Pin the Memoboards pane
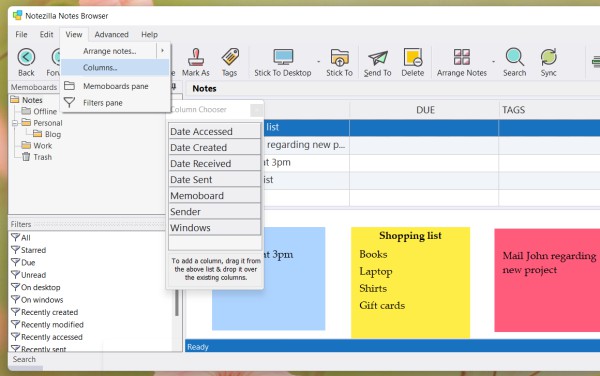This screenshot has width=600, height=376. click(174, 87)
